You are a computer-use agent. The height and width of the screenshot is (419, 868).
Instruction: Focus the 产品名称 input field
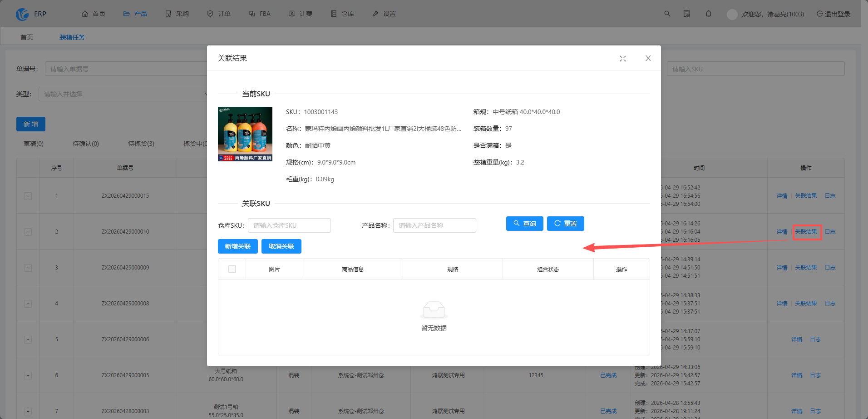click(x=434, y=225)
